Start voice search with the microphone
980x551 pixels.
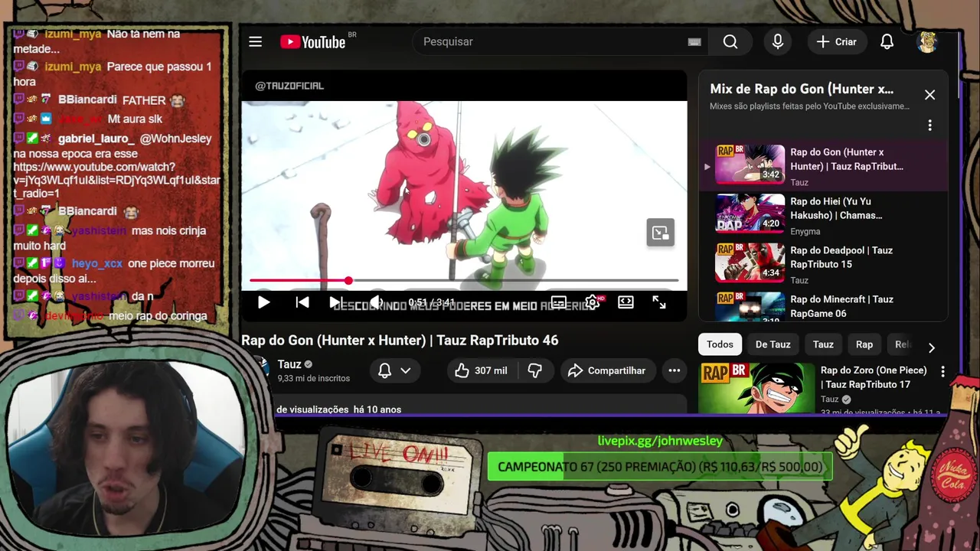778,42
